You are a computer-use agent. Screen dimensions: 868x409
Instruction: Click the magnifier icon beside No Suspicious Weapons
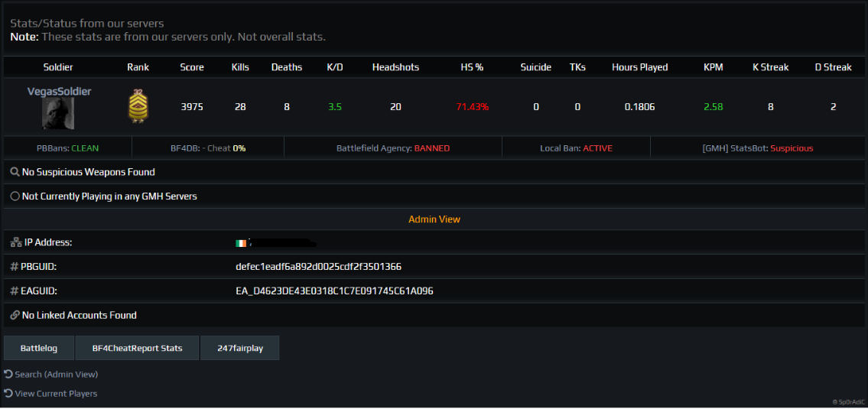coord(15,172)
